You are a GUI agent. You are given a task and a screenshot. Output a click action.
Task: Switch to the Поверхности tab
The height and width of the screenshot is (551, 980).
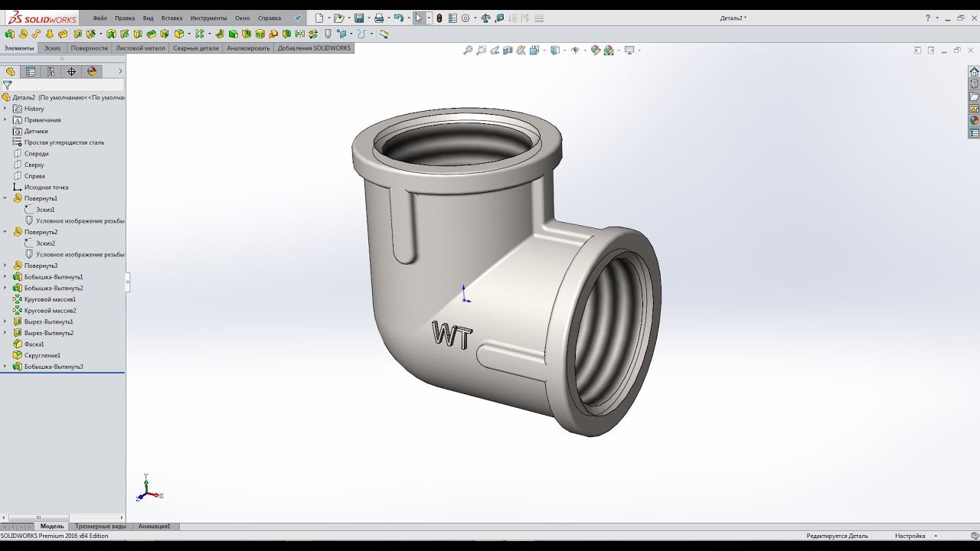(x=90, y=48)
